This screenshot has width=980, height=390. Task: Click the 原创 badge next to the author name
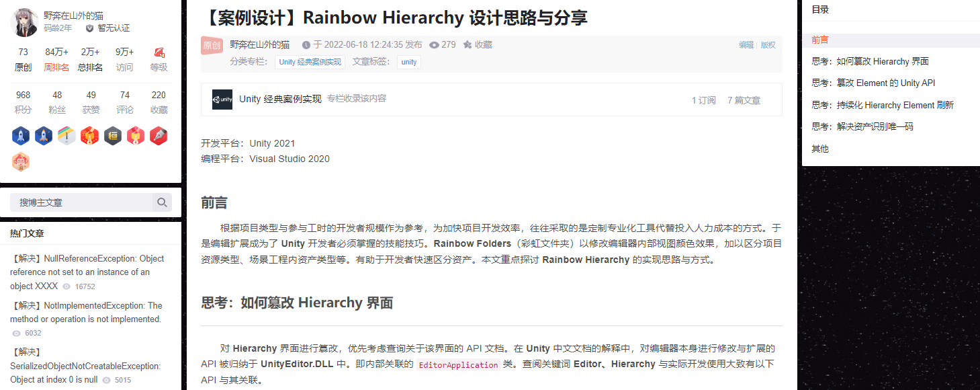click(x=211, y=45)
